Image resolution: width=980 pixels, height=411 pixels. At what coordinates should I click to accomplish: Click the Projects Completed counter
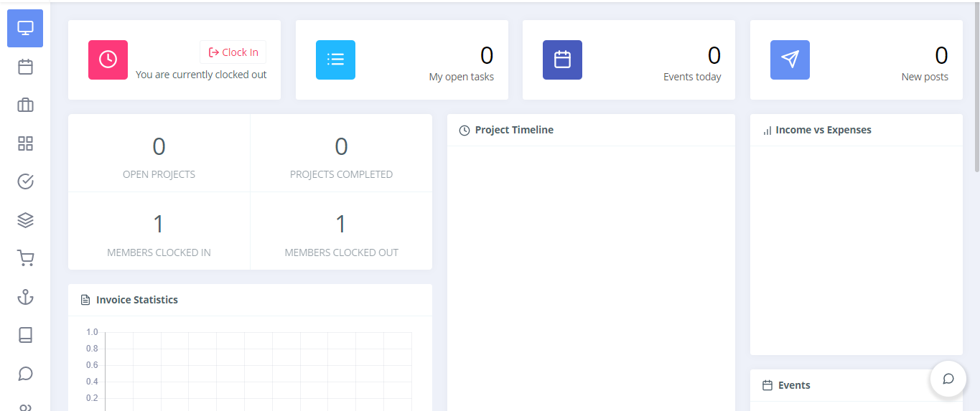click(x=341, y=153)
